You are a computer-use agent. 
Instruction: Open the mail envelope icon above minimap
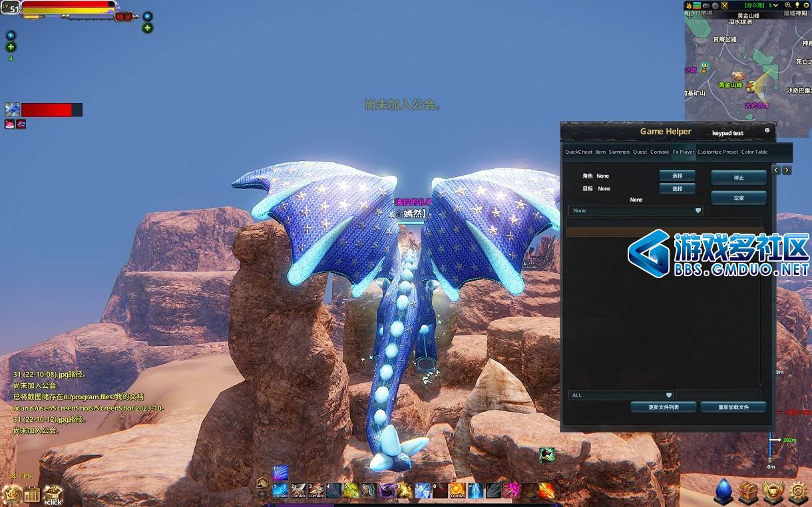coord(706,5)
